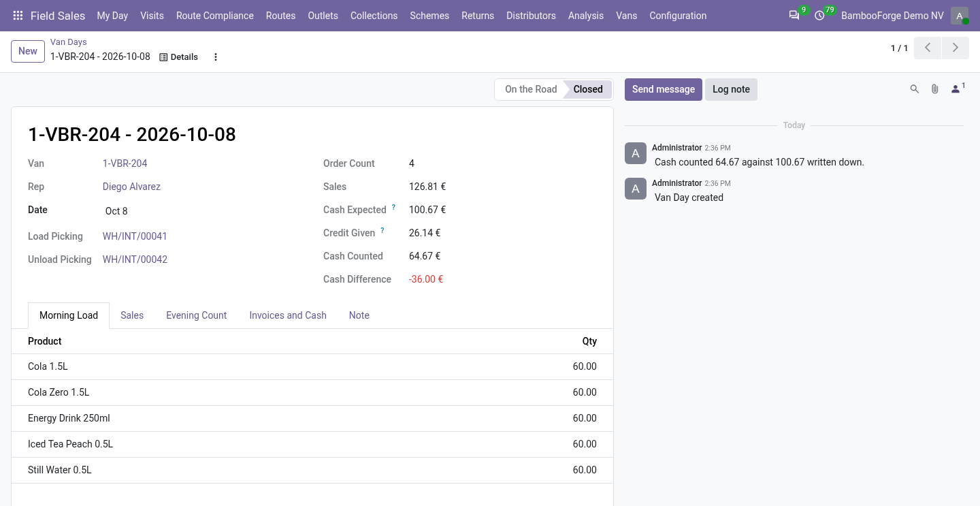Image resolution: width=980 pixels, height=506 pixels.
Task: Search messages with the magnifier icon
Action: (915, 89)
